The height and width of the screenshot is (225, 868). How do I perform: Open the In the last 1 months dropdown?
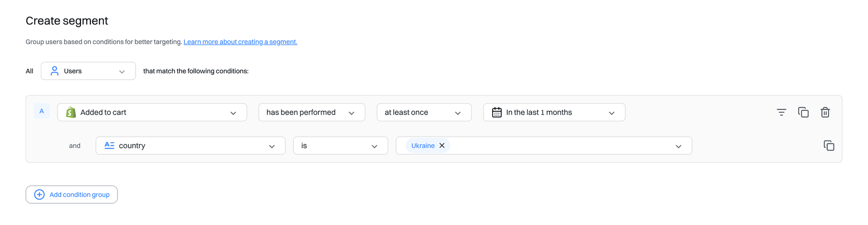[x=554, y=112]
